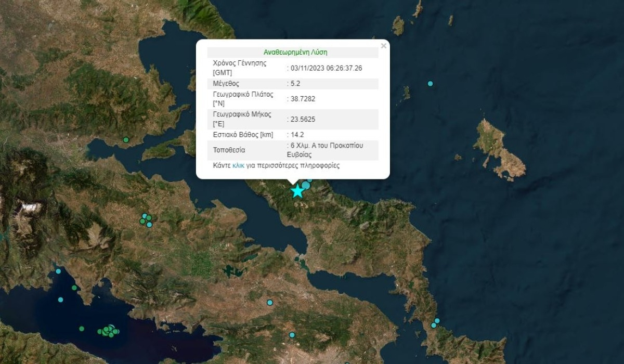Close the earthquake info popup
The height and width of the screenshot is (364, 624).
(x=384, y=46)
